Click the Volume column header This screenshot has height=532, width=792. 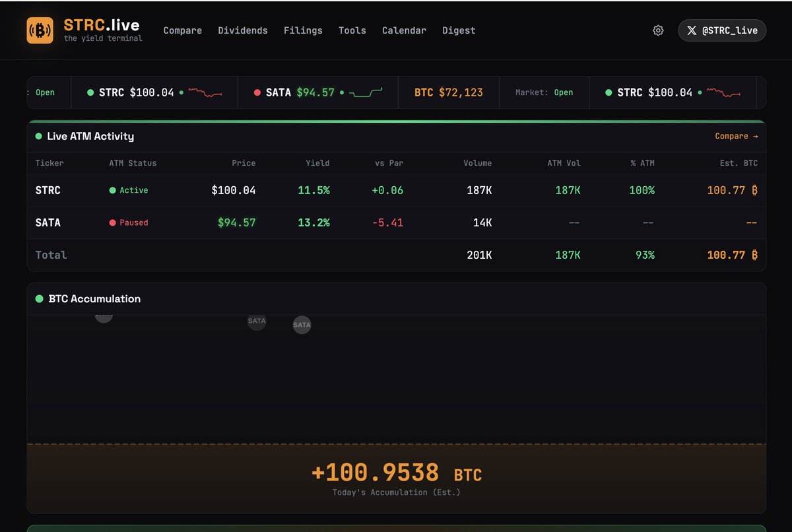(477, 163)
